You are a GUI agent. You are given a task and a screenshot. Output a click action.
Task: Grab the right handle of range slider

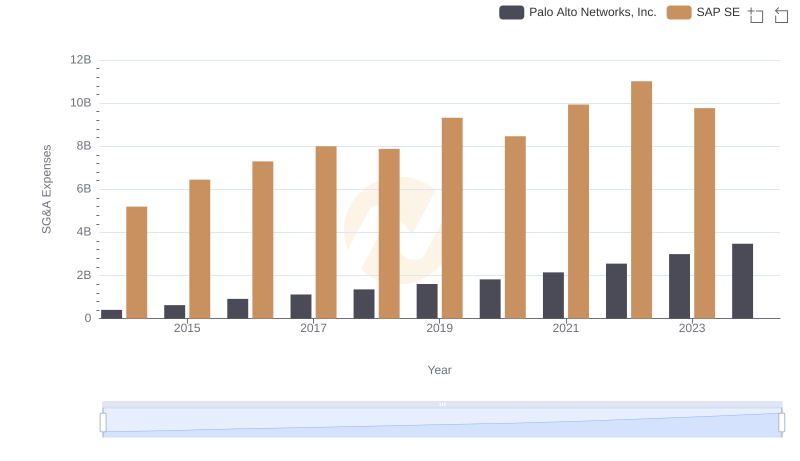click(782, 423)
